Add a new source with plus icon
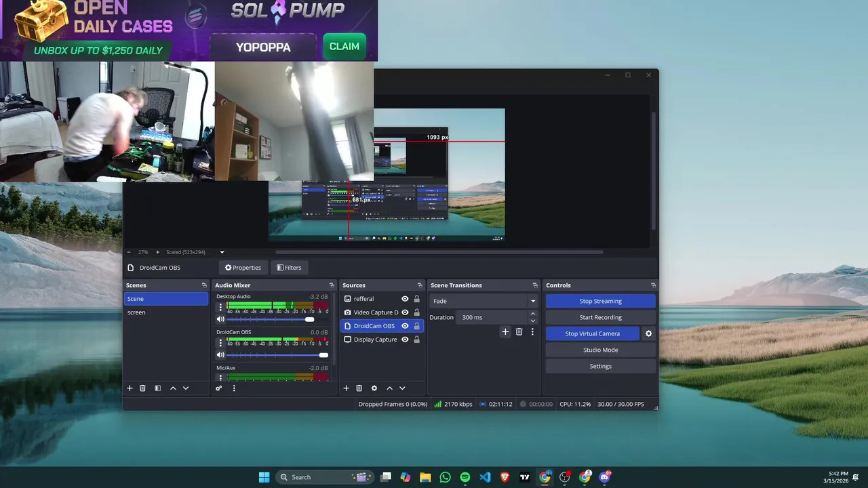 coord(346,388)
